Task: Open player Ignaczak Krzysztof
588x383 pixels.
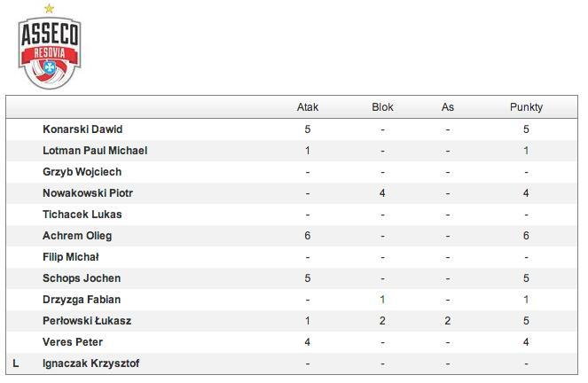Action: (x=91, y=363)
